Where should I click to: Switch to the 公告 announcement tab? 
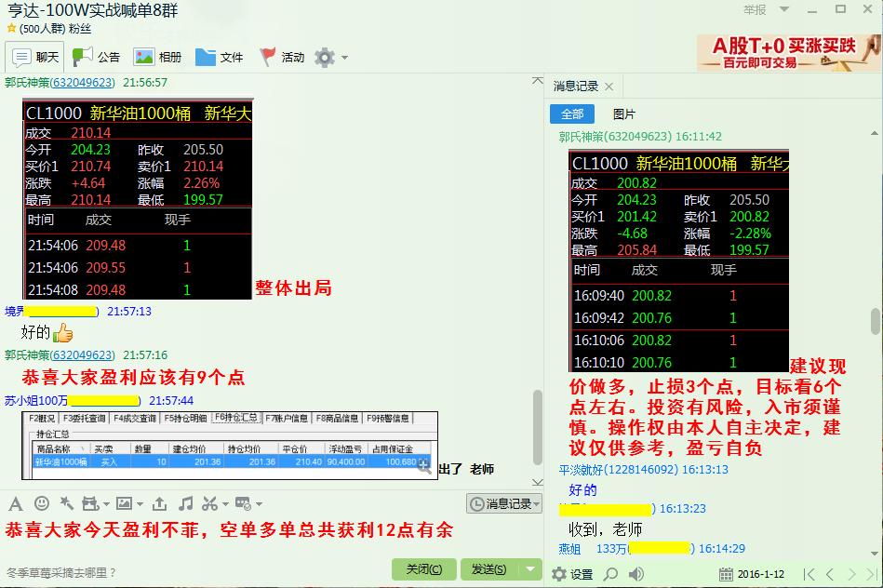[96, 58]
